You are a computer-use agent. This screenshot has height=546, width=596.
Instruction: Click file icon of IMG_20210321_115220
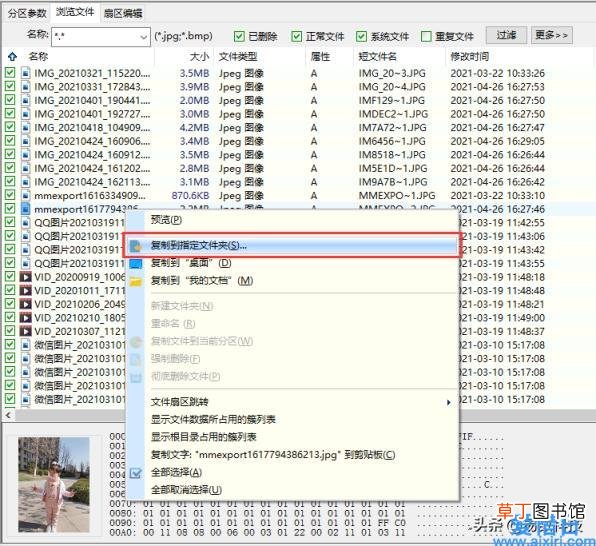pyautogui.click(x=25, y=73)
